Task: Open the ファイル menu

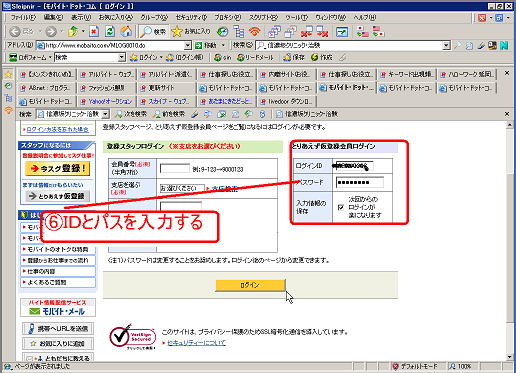Action: [23, 17]
